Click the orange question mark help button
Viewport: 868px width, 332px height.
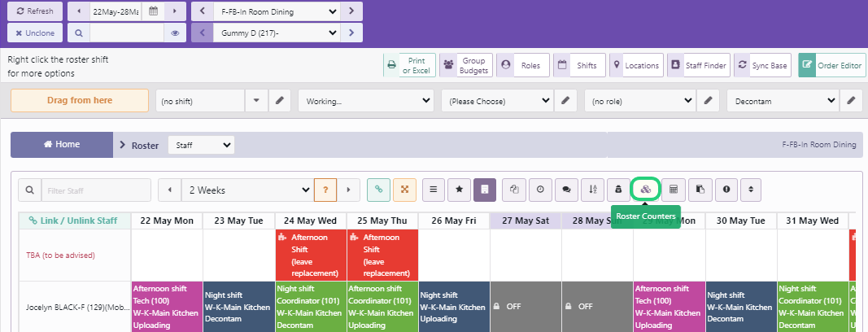[325, 190]
